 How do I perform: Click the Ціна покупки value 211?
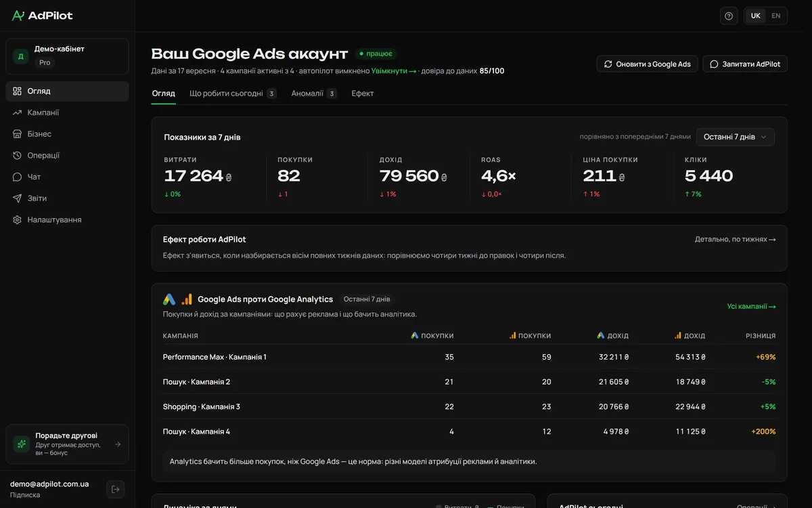[x=600, y=176]
